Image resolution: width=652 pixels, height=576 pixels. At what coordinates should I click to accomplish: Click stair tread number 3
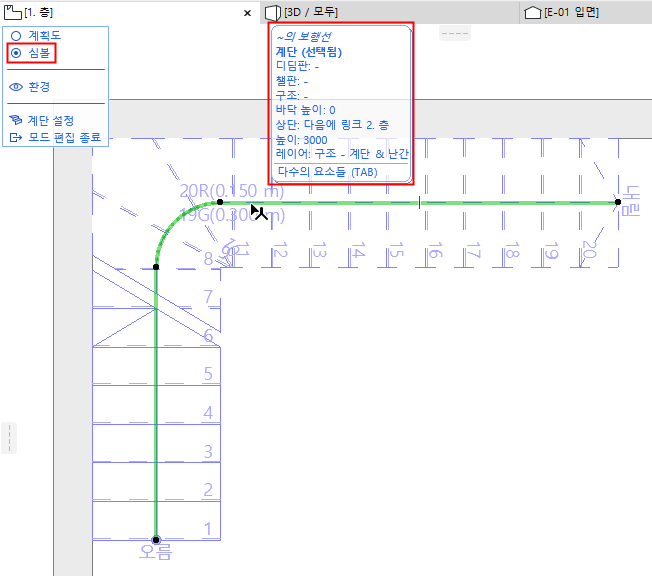(208, 451)
